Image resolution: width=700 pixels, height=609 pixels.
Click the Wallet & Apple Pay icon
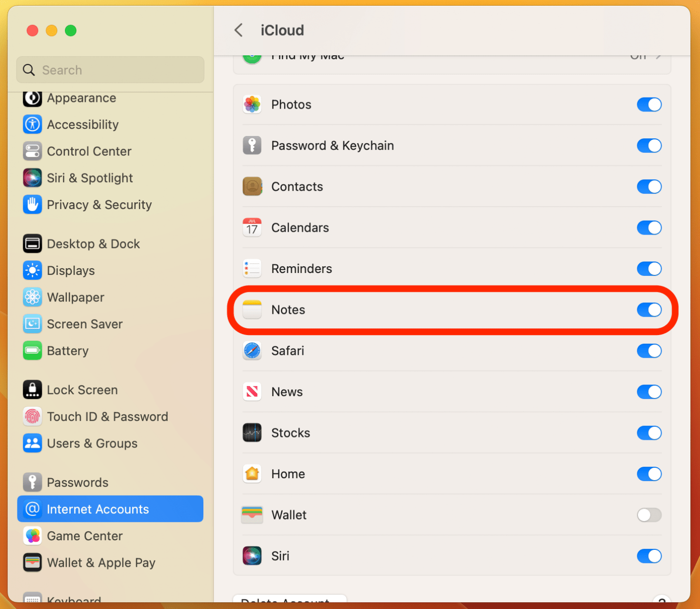tap(32, 563)
